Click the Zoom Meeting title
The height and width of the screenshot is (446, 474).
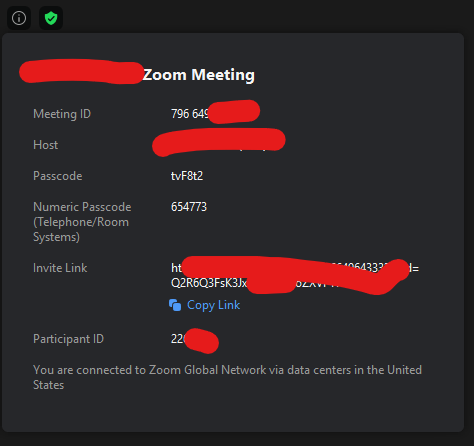pos(199,75)
